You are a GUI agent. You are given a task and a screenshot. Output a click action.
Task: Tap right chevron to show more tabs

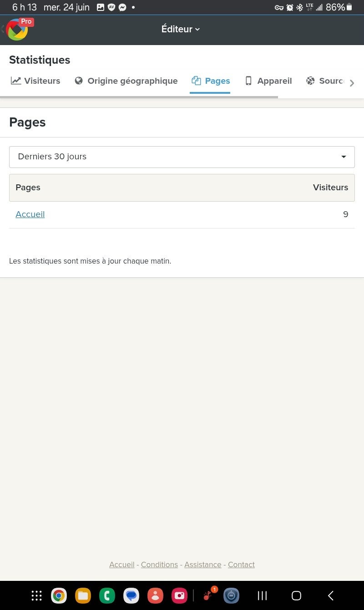352,83
